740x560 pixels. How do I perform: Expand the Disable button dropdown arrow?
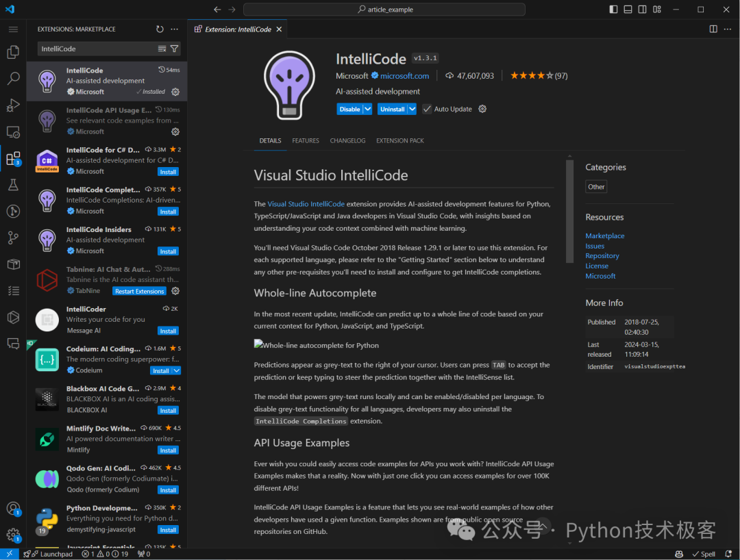click(x=368, y=109)
